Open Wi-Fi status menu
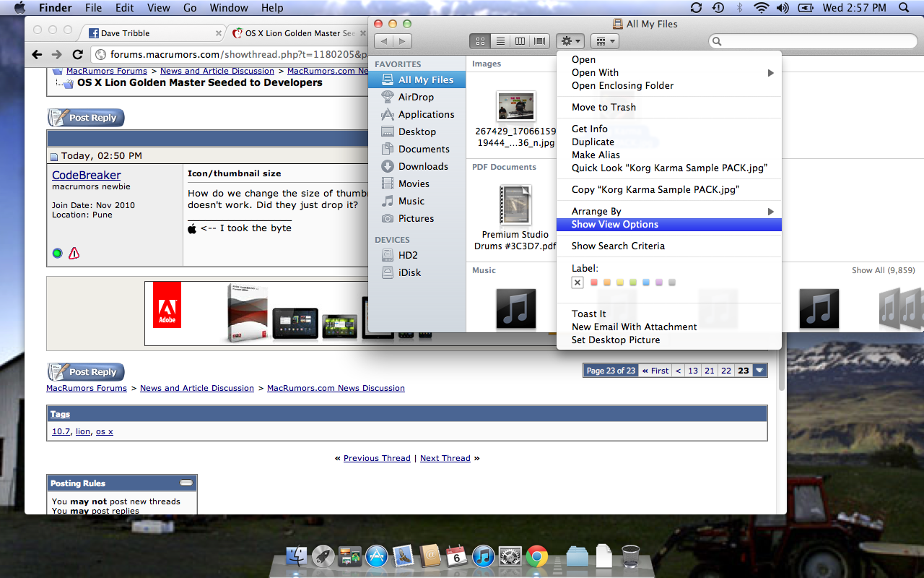The width and height of the screenshot is (924, 578). [x=761, y=8]
